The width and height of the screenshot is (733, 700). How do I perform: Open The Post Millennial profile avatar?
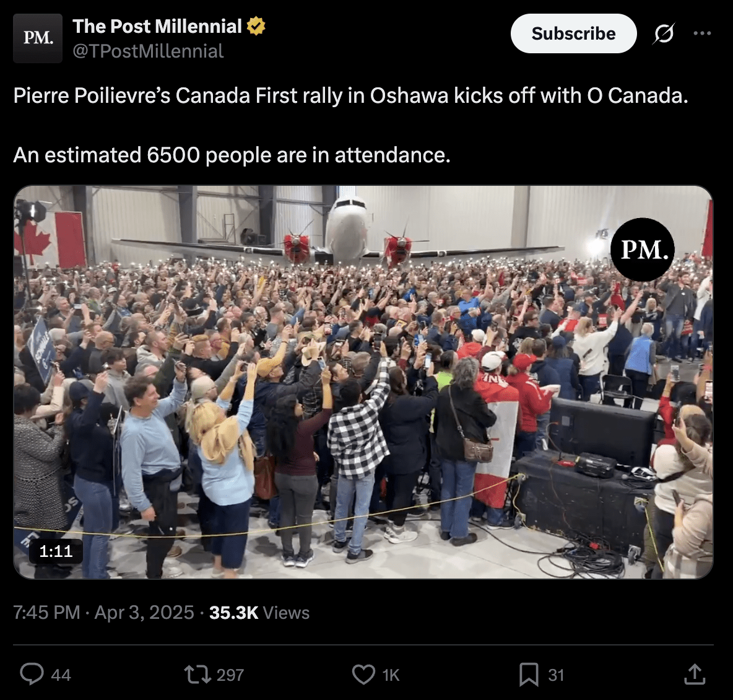tap(38, 38)
